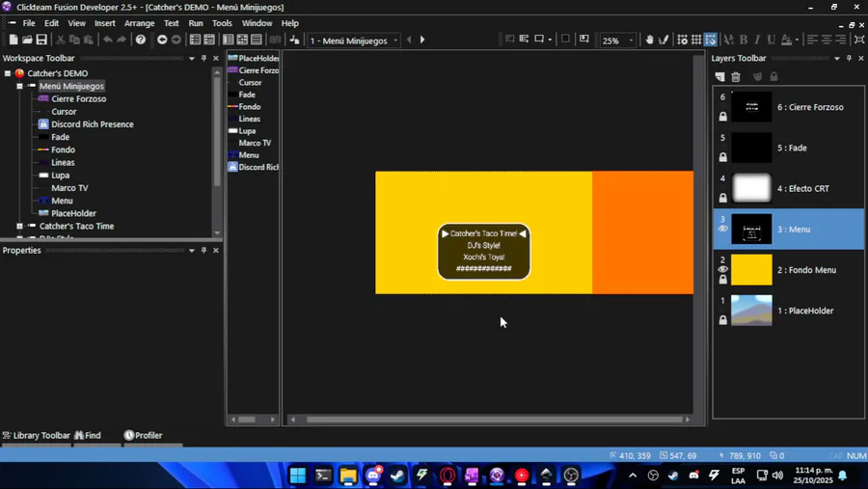868x489 pixels.
Task: Open the Event Editor toolbar icon
Action: [242, 40]
